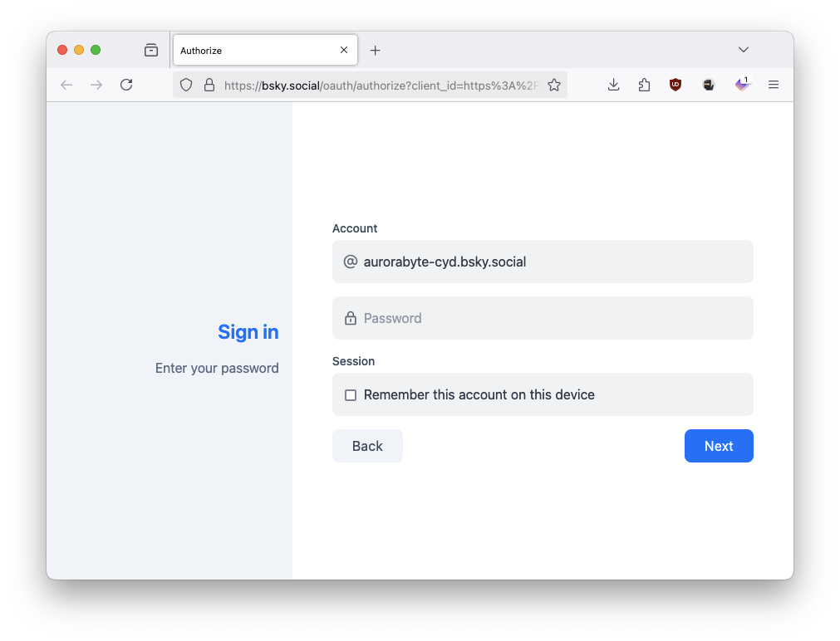The width and height of the screenshot is (840, 641).
Task: Open the tracking protection shield icon
Action: (x=186, y=85)
